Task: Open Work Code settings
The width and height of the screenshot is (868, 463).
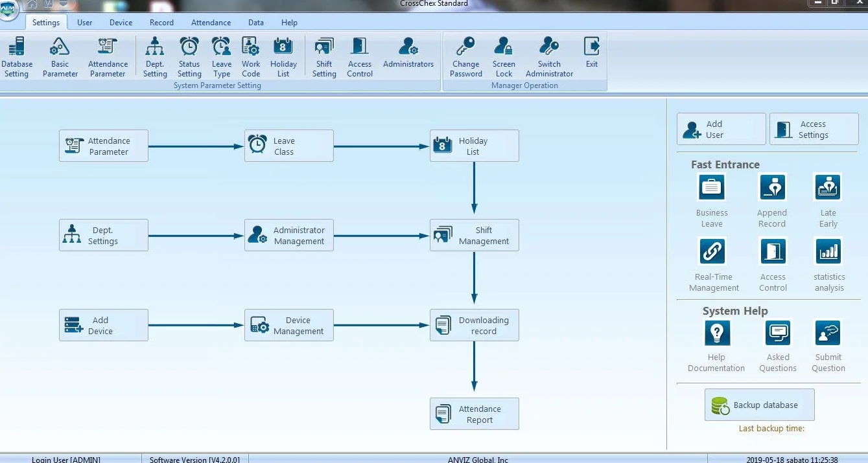Action: 251,57
